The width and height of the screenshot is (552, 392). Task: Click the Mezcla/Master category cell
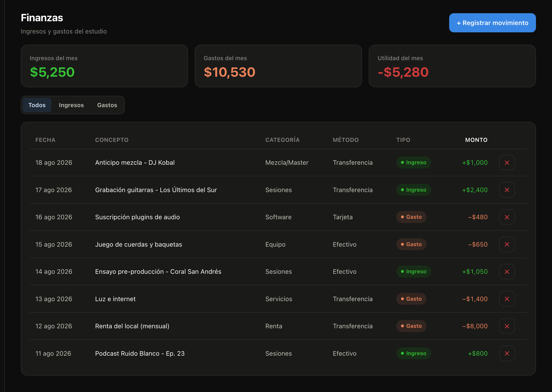(x=287, y=162)
